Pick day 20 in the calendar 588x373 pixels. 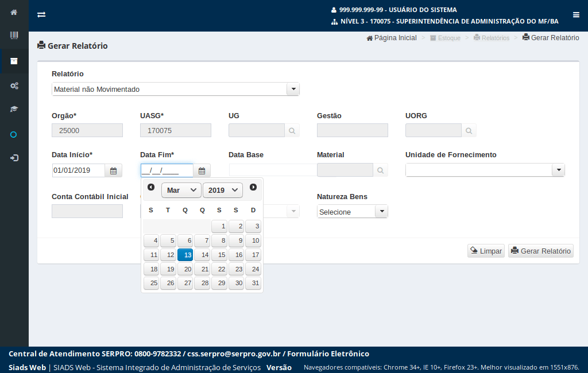click(185, 269)
